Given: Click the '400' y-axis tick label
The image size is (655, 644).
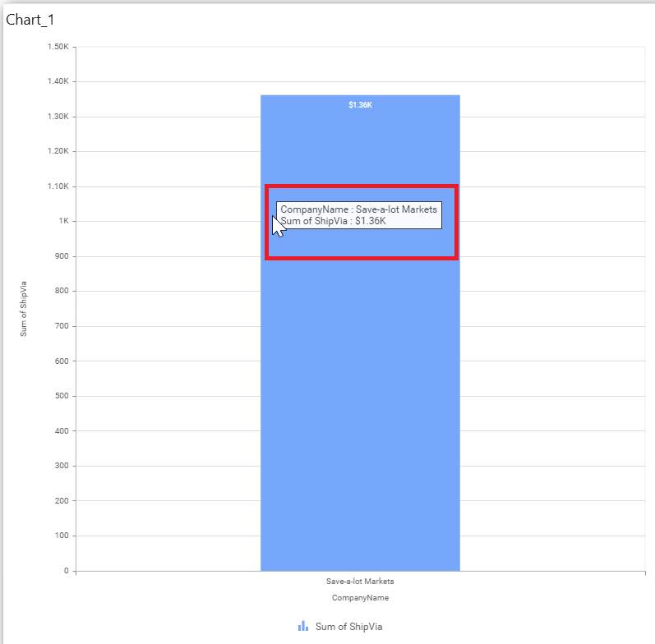Looking at the screenshot, I should coord(62,430).
